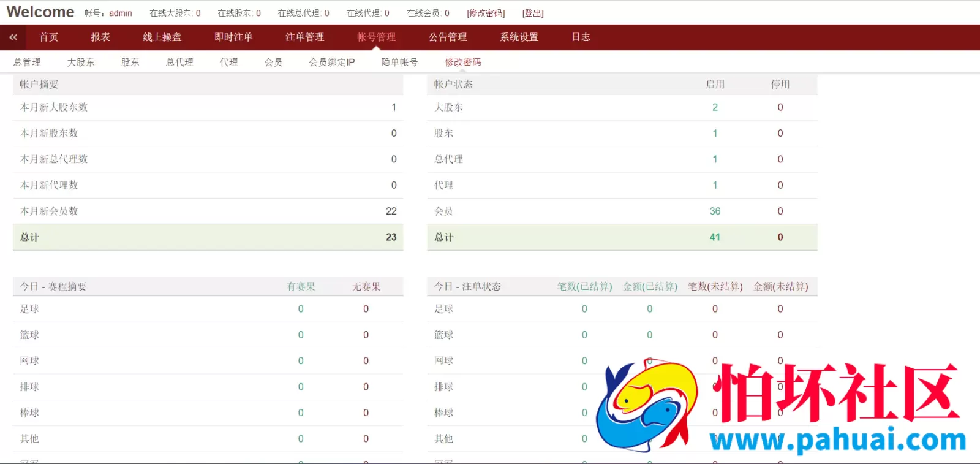Open 会员绑定IP sub-tab

(332, 63)
